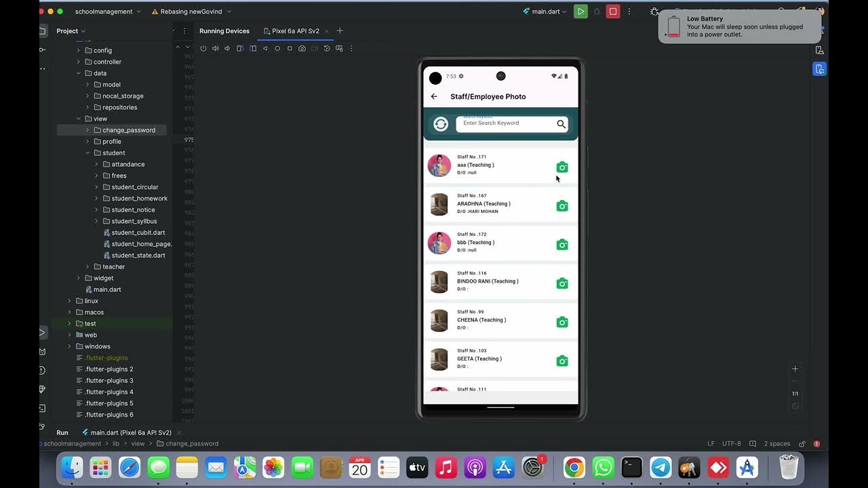
Task: Tap ARADHNA profile photo thumbnail
Action: pyautogui.click(x=439, y=205)
